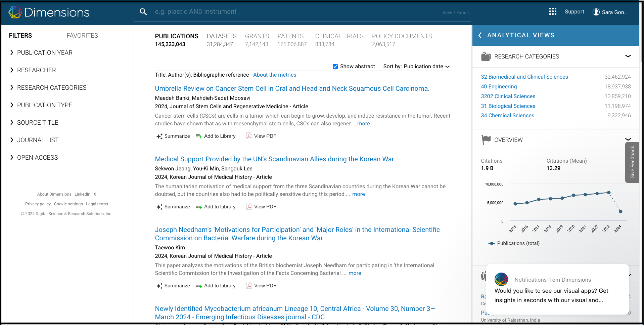Click the search magnifier icon
644x325 pixels.
click(x=143, y=12)
